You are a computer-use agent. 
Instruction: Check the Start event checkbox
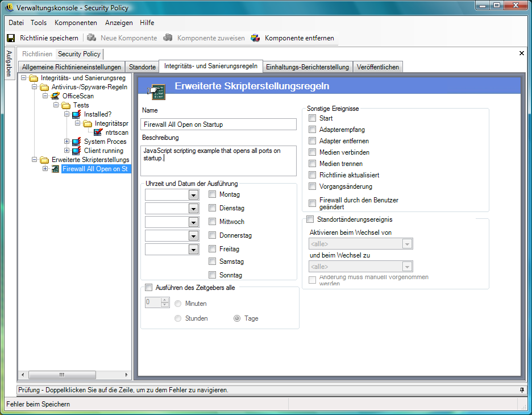(312, 118)
